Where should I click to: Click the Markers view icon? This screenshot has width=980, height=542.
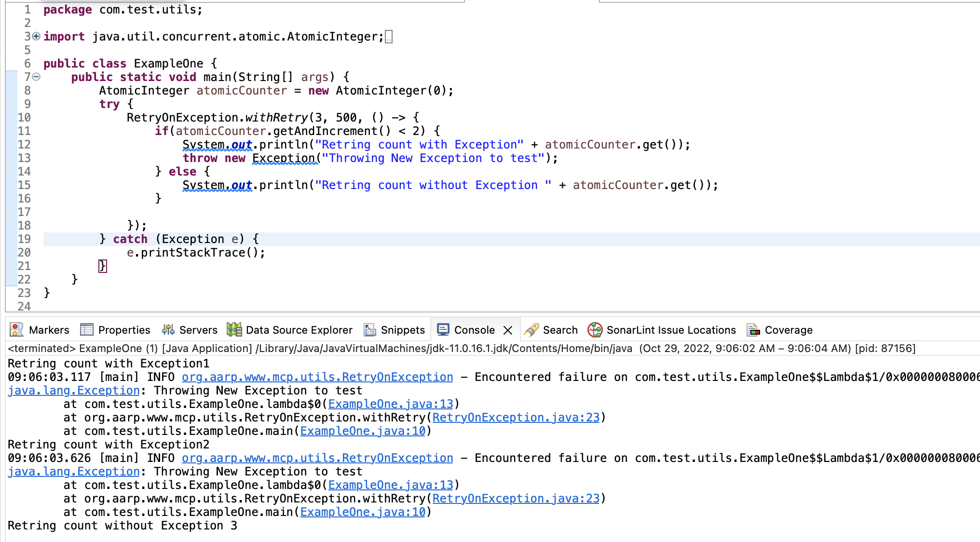point(16,330)
